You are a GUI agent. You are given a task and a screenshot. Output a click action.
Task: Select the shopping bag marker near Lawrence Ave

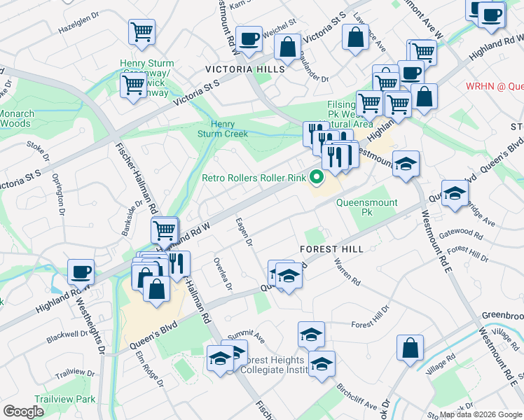point(356,37)
